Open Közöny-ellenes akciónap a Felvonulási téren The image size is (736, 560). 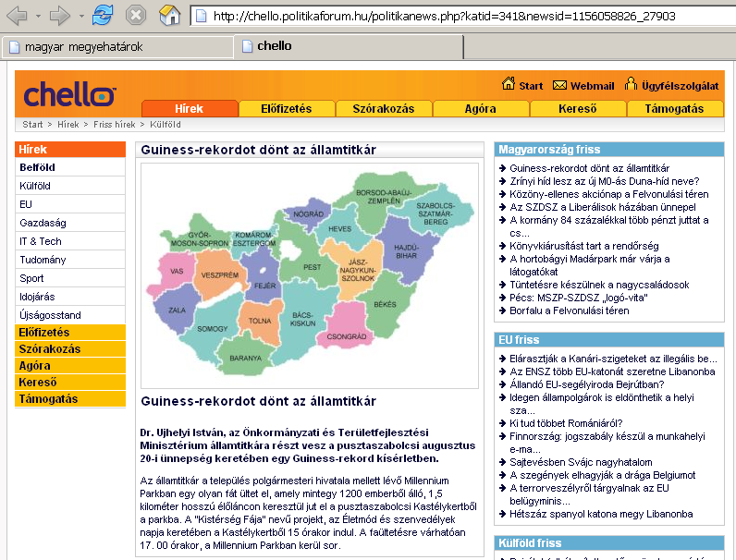pyautogui.click(x=608, y=194)
